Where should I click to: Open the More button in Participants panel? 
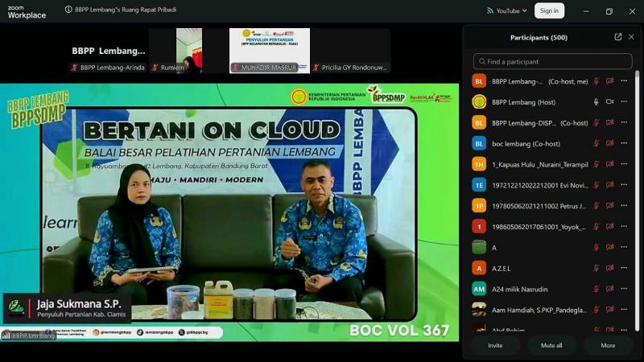pos(608,346)
